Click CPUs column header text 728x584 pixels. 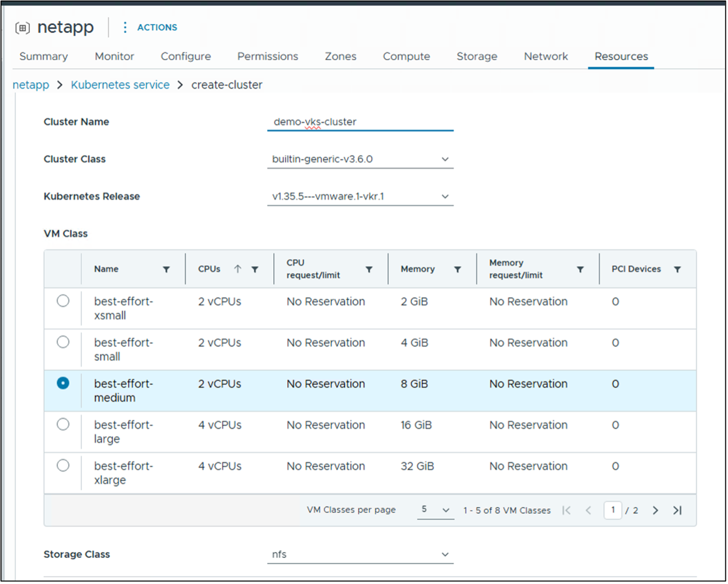click(209, 269)
